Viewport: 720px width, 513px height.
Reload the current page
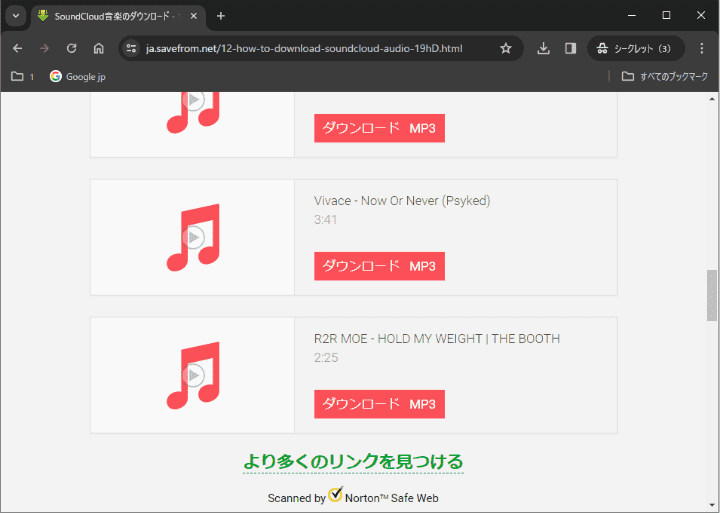tap(71, 48)
